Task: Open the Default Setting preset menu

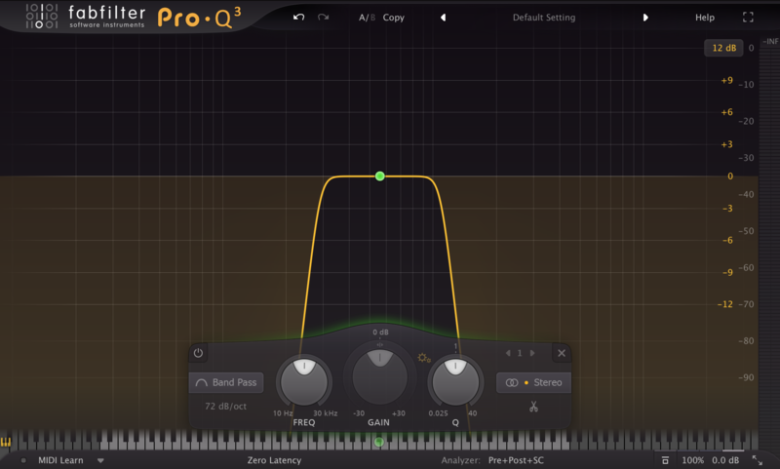Action: pos(544,17)
